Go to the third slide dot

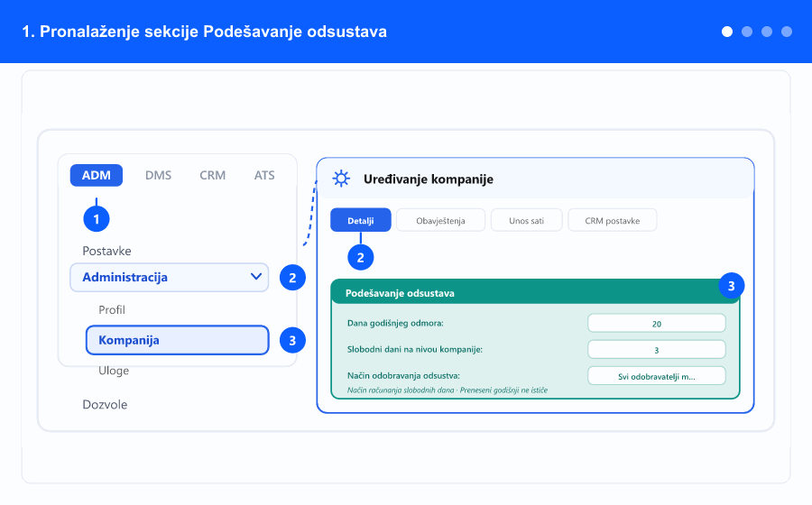[766, 32]
